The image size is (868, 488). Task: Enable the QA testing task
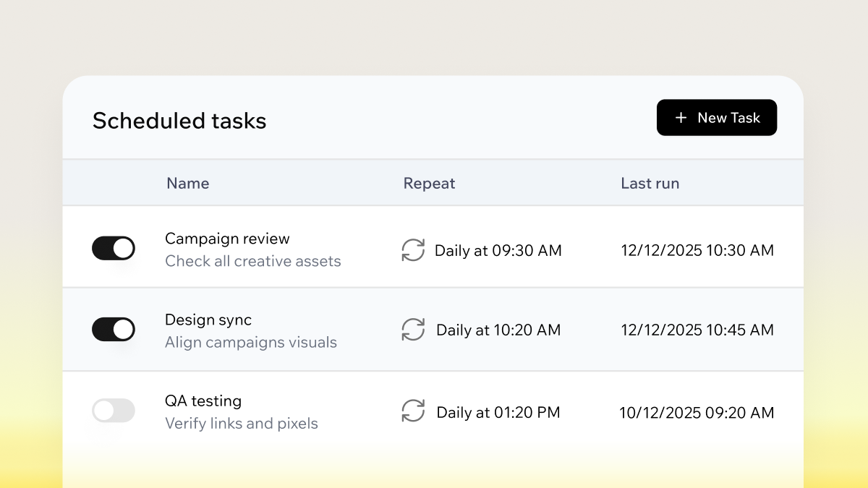point(114,410)
